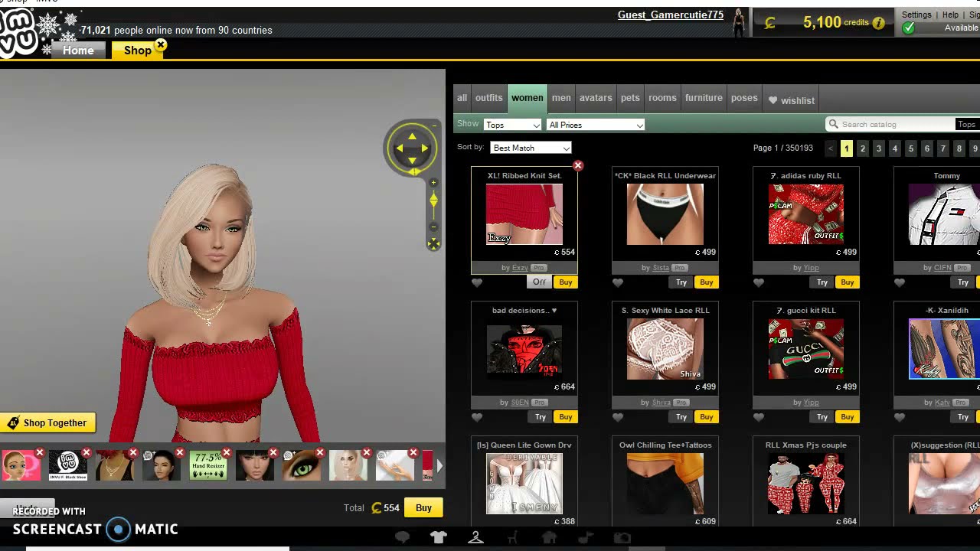Open the adidas ruby RLL thumbnail

coord(806,214)
